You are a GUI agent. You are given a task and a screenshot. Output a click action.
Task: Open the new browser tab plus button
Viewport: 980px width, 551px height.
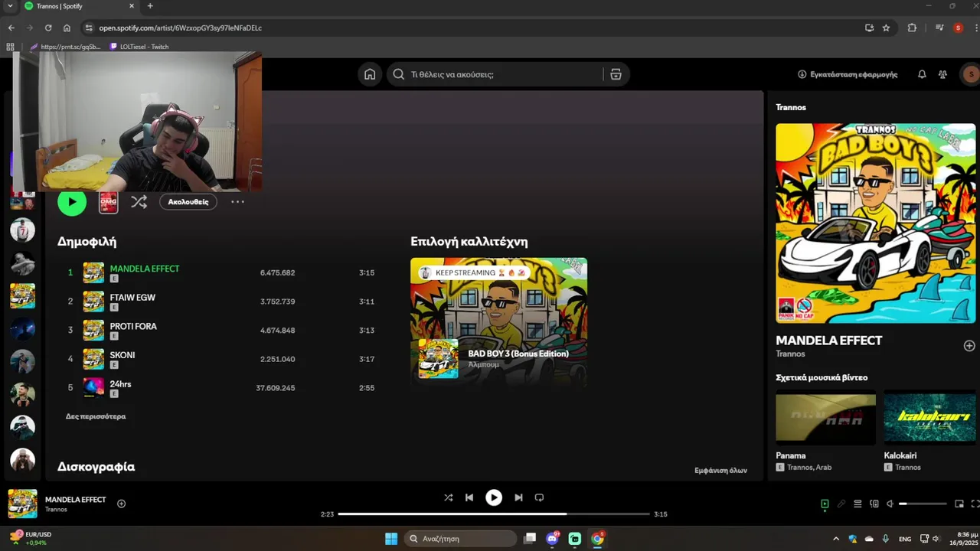pos(150,6)
